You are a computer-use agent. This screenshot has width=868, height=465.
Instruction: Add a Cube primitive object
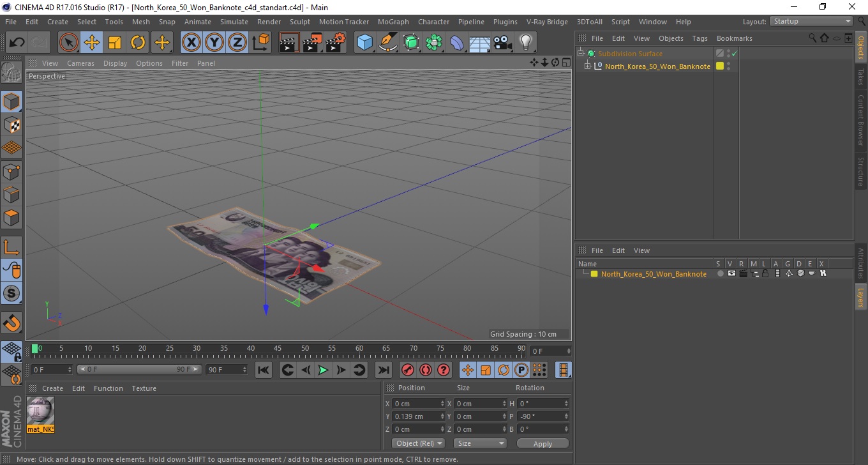point(364,43)
